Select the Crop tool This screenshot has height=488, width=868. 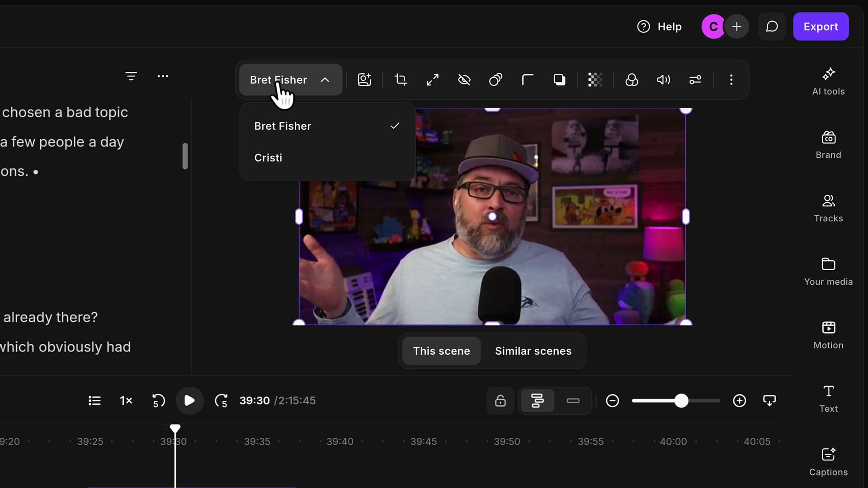point(401,80)
